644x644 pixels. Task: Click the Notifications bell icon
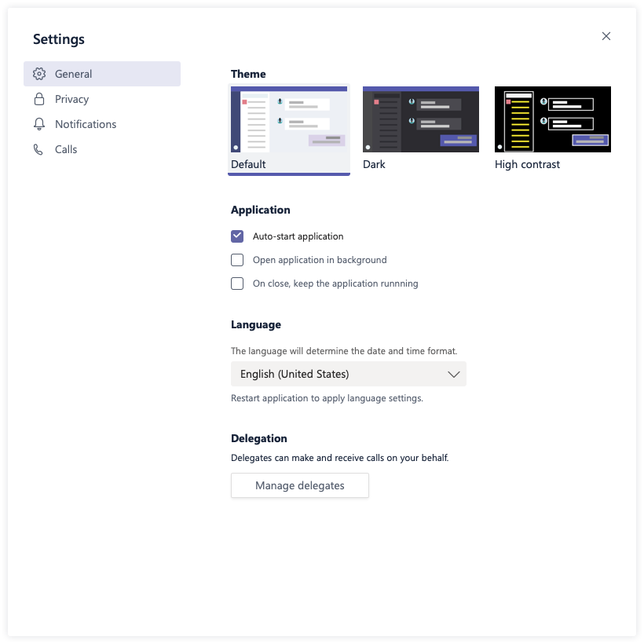click(38, 123)
